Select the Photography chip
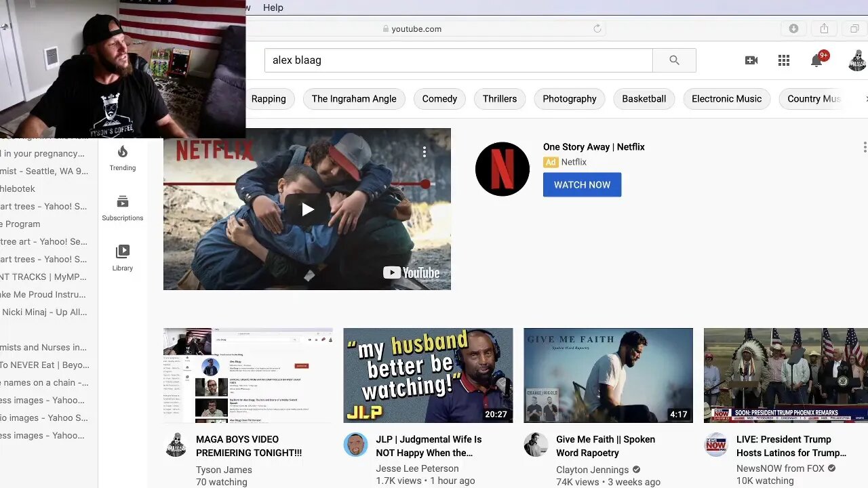 pyautogui.click(x=570, y=99)
